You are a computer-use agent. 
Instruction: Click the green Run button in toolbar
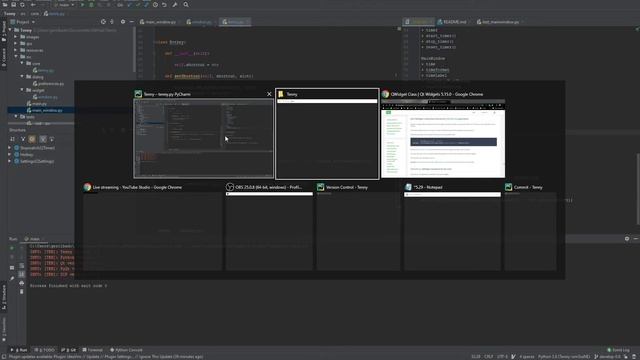point(82,4)
